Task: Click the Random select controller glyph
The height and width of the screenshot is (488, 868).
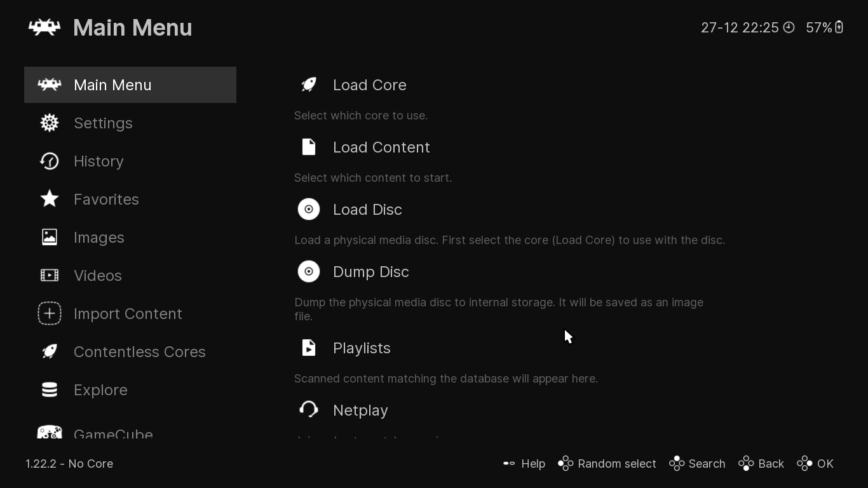Action: [566, 464]
